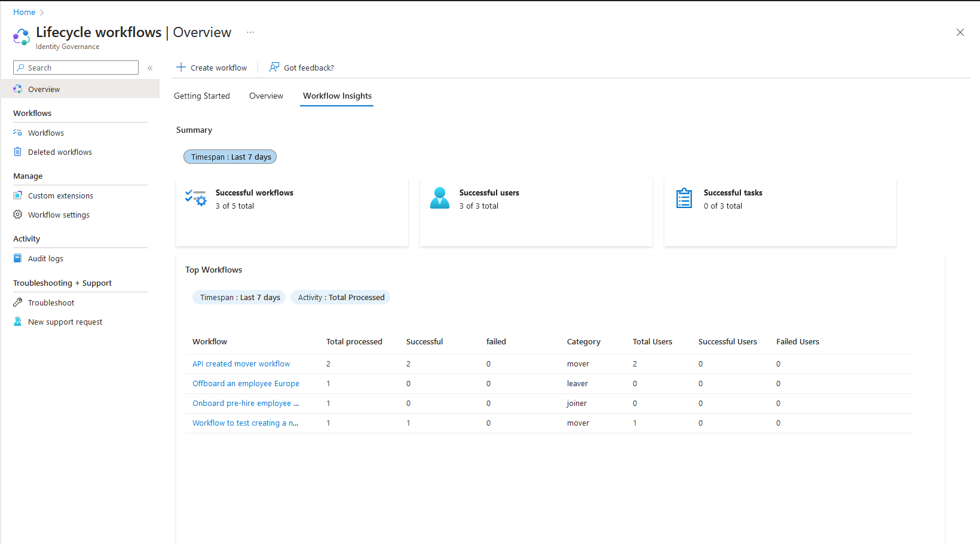The image size is (980, 544).
Task: Open New support request
Action: [65, 322]
